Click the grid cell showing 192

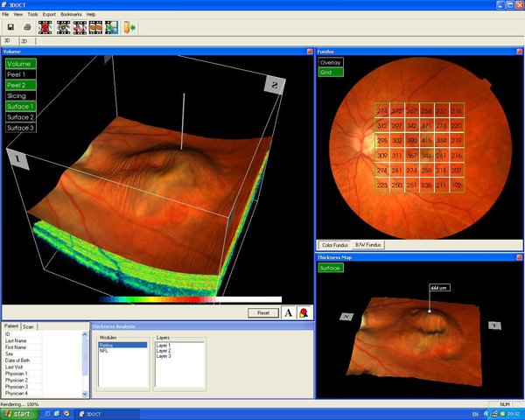(x=457, y=185)
